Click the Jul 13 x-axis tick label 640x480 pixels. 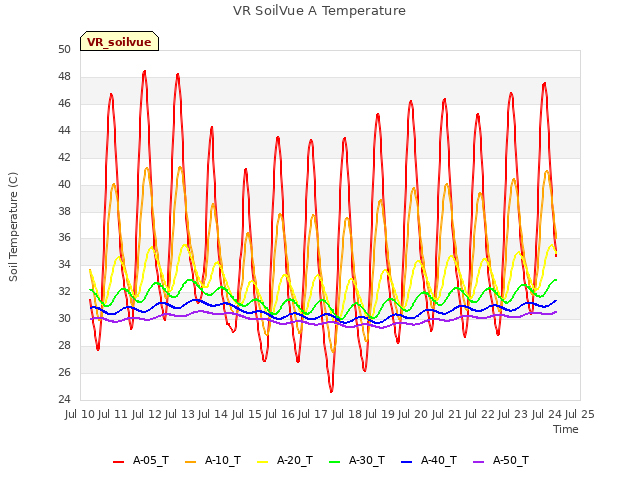coord(180,414)
